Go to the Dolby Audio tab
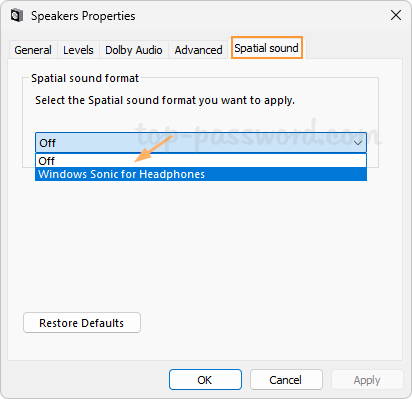Screen dimensions: 412x399 (134, 50)
